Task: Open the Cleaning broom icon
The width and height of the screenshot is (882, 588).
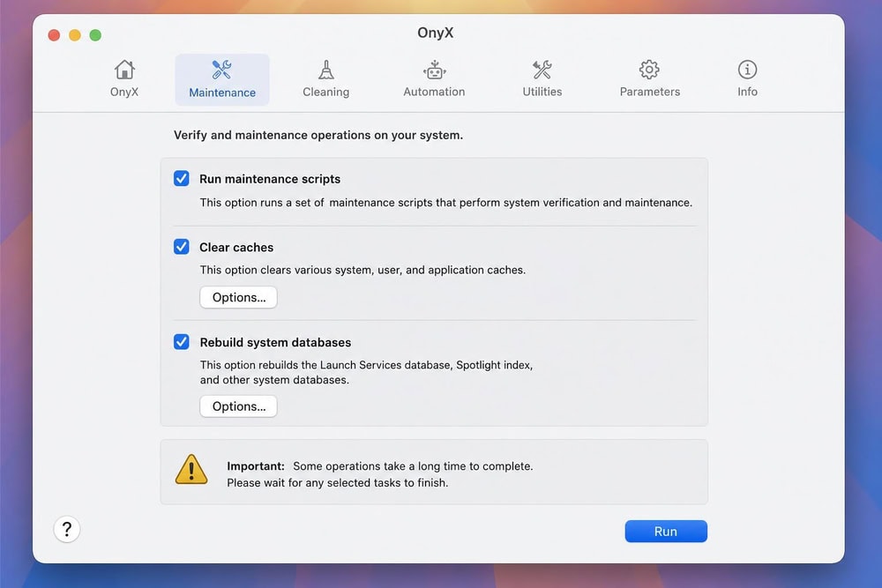Action: (x=325, y=71)
